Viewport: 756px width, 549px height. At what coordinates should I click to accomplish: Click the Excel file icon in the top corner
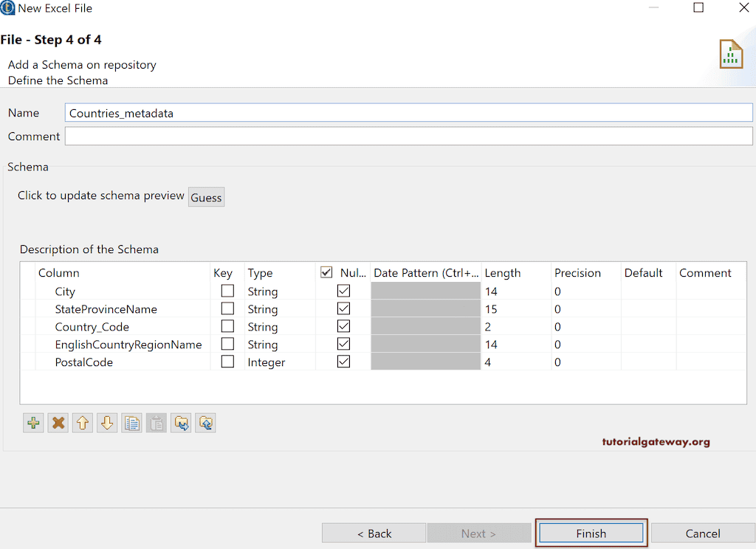[x=730, y=53]
